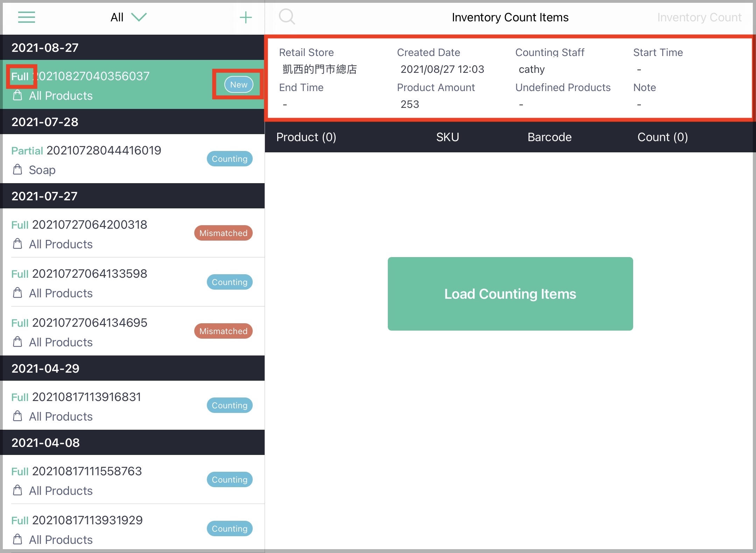Click bag icon under 20210817113916831
756x553 pixels.
pos(17,416)
